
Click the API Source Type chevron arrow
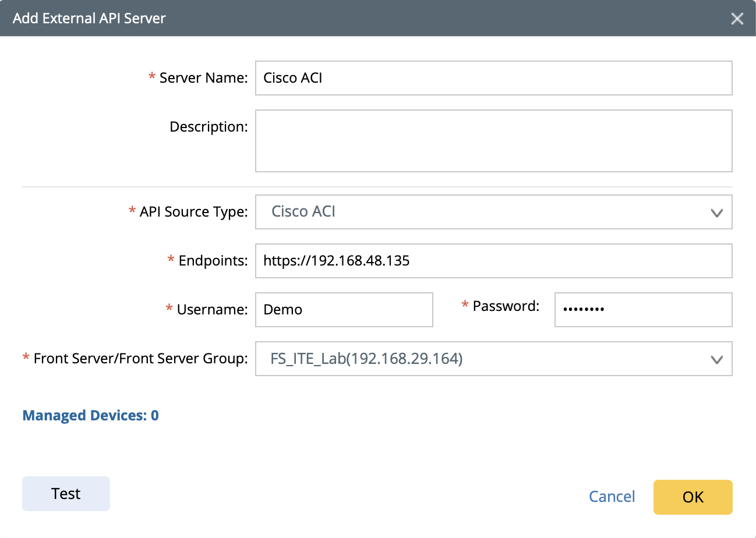tap(717, 212)
